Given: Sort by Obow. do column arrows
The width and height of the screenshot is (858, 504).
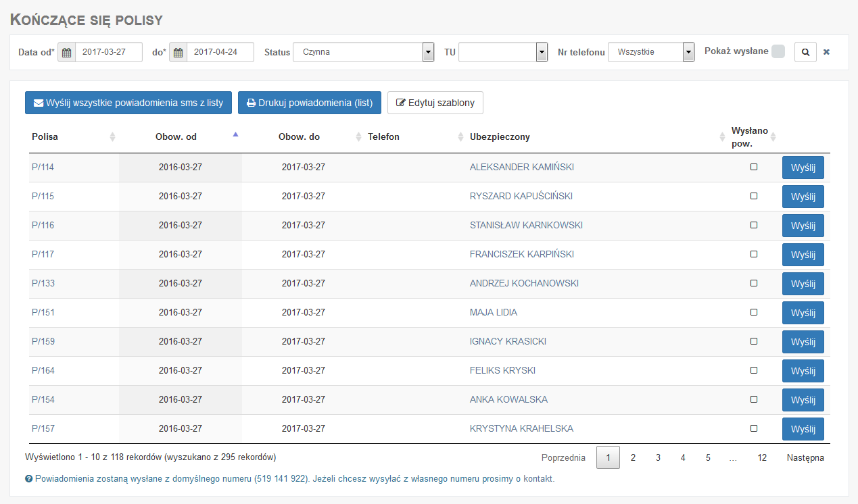Looking at the screenshot, I should [358, 136].
